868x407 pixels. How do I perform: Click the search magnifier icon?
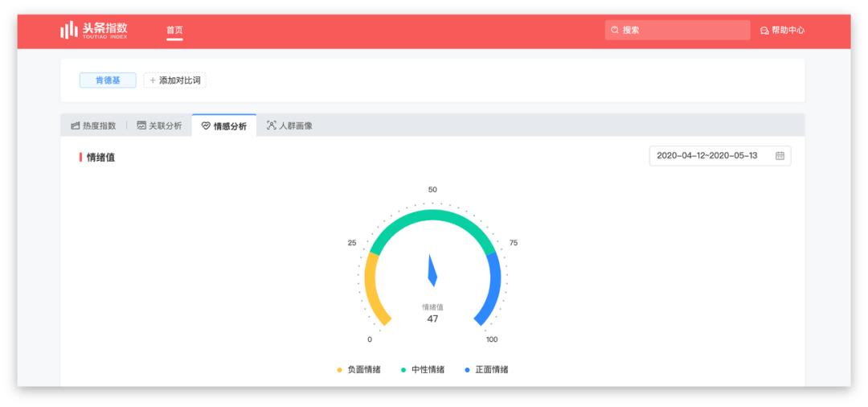coord(615,30)
